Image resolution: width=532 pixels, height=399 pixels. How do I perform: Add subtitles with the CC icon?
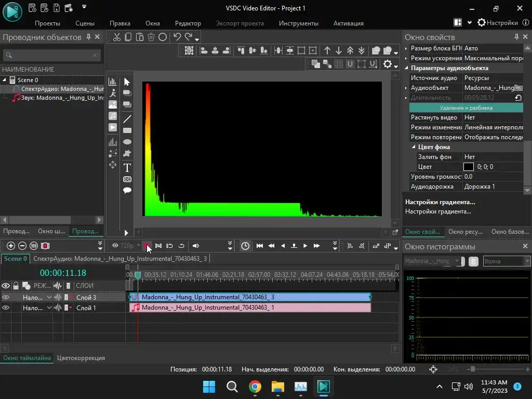[x=127, y=179]
